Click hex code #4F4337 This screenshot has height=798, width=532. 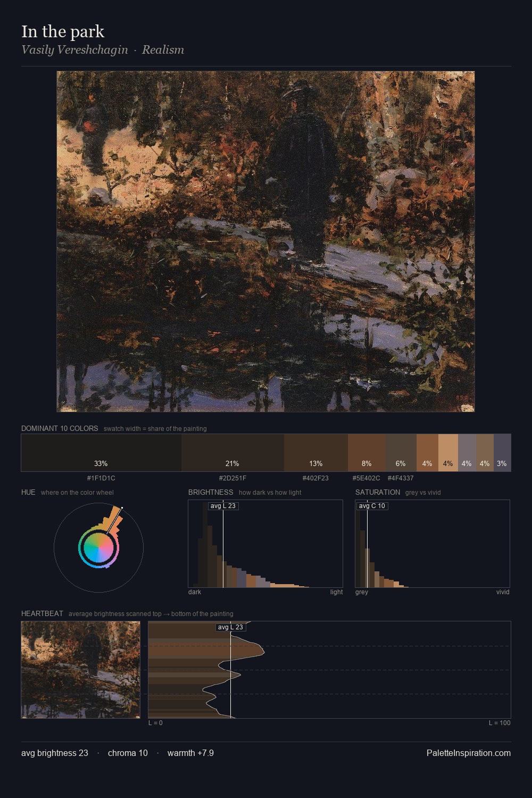pyautogui.click(x=401, y=478)
